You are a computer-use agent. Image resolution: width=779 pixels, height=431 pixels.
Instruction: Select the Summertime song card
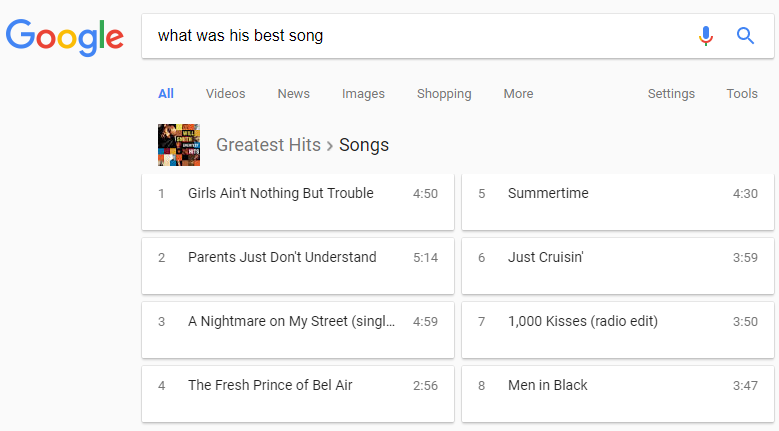618,202
